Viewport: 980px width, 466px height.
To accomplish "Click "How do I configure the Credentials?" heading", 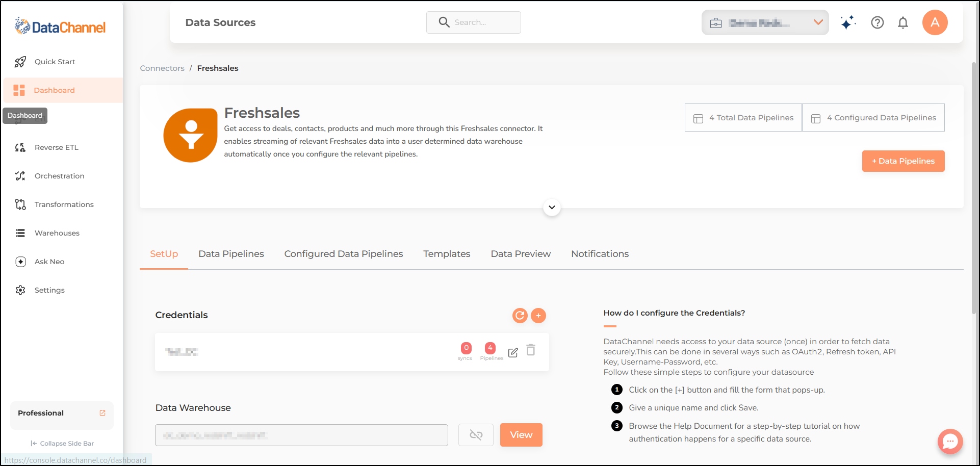I will click(674, 313).
